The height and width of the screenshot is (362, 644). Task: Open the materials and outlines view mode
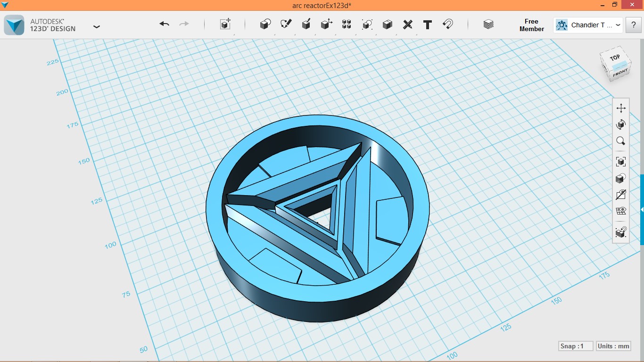tap(621, 178)
